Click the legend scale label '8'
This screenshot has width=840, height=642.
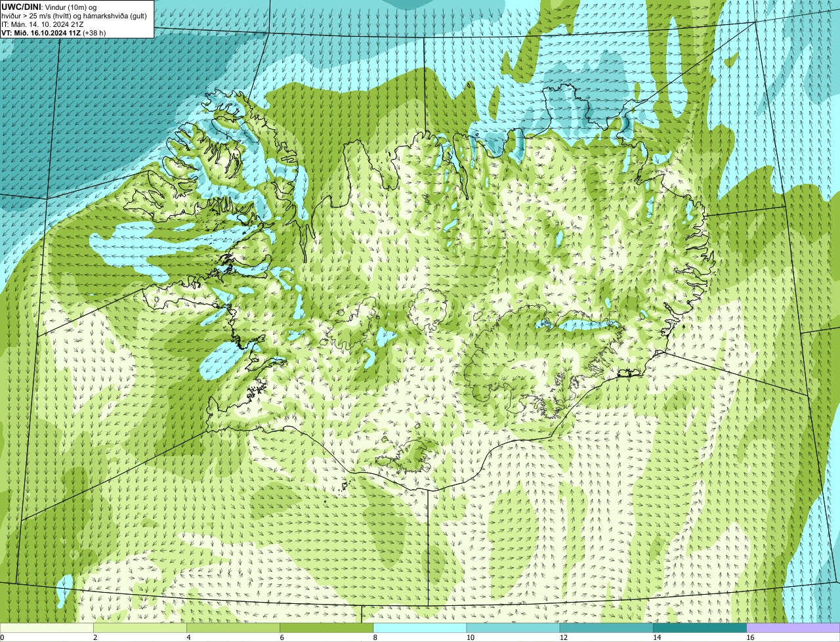tap(375, 637)
